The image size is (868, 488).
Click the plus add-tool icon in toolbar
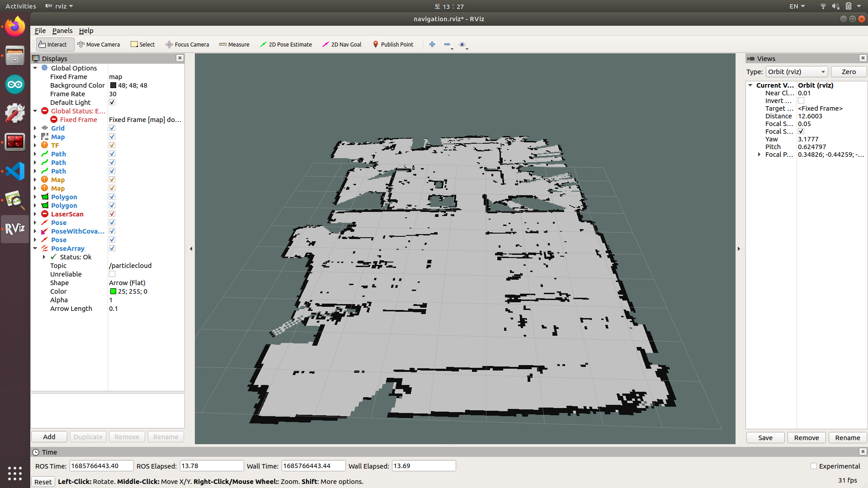click(x=432, y=44)
